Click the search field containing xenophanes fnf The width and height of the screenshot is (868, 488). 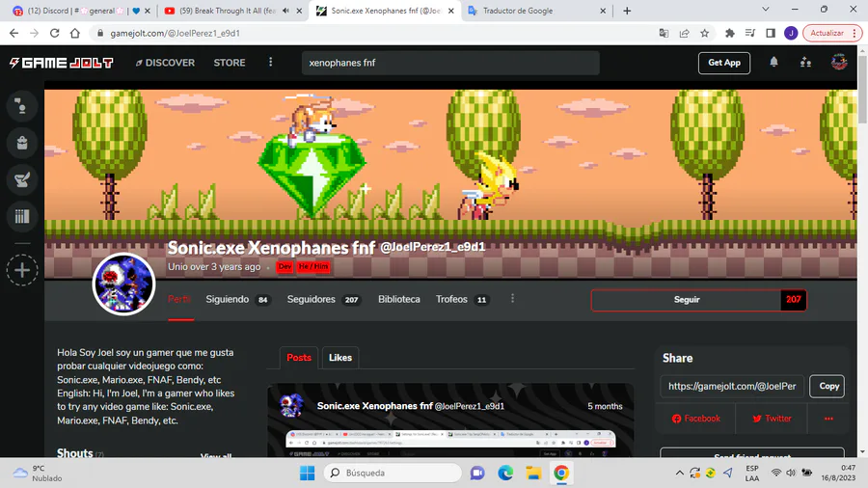click(450, 63)
